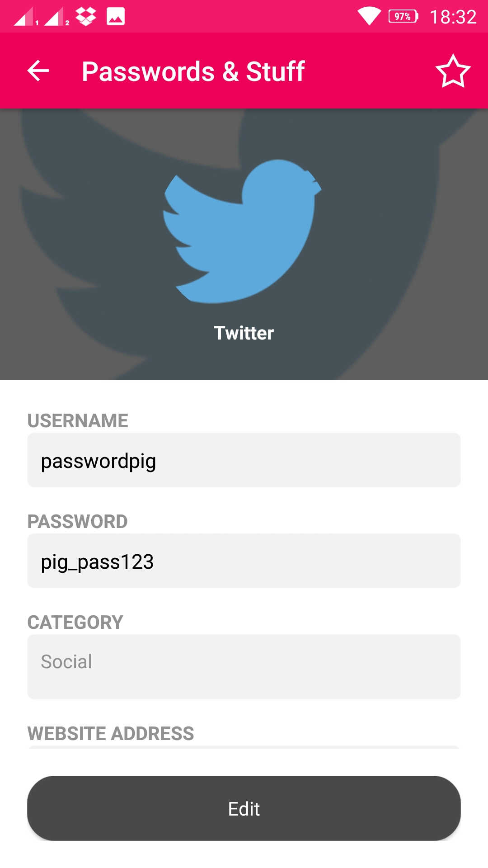Tap the Passwords & Stuff title

193,71
